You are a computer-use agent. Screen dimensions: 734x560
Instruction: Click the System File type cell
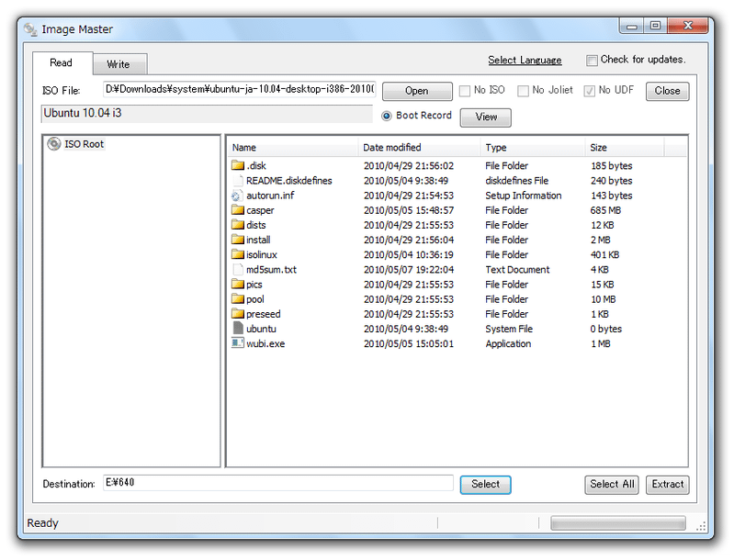[x=509, y=329]
